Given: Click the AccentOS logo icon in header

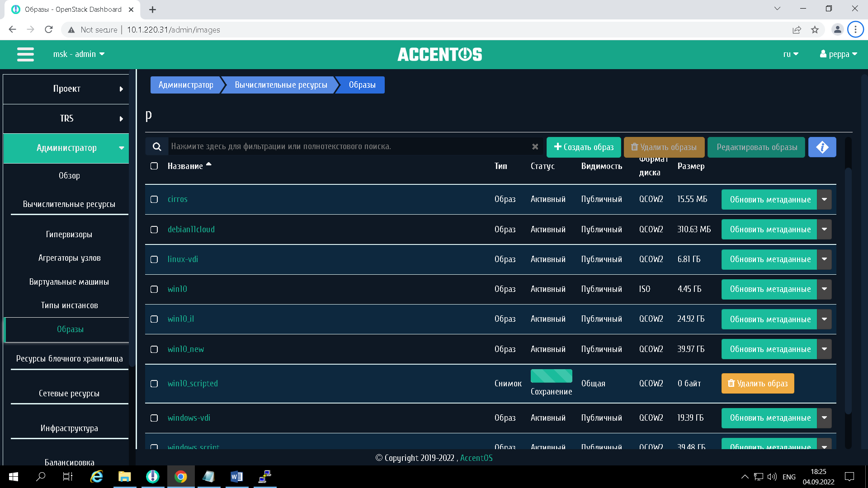Looking at the screenshot, I should [x=441, y=54].
